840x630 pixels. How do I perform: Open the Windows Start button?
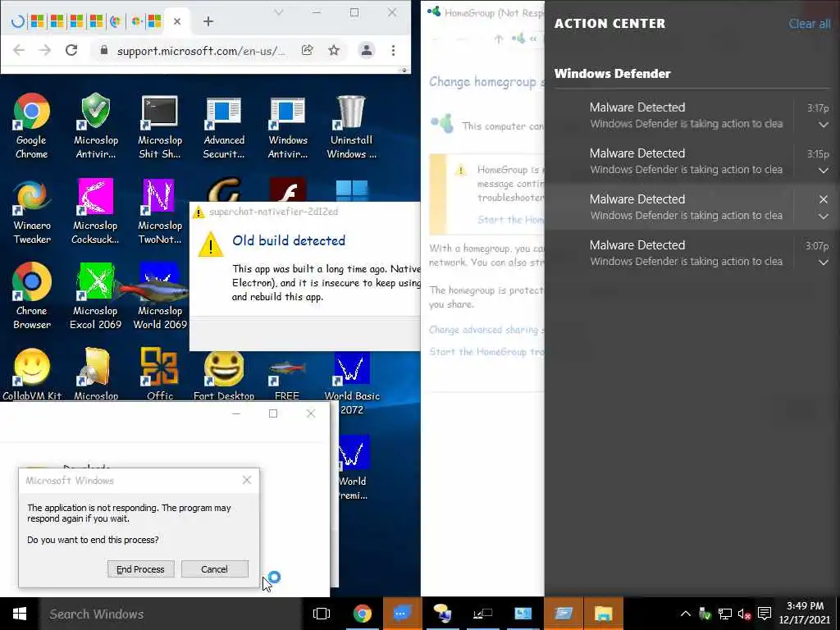click(x=20, y=614)
